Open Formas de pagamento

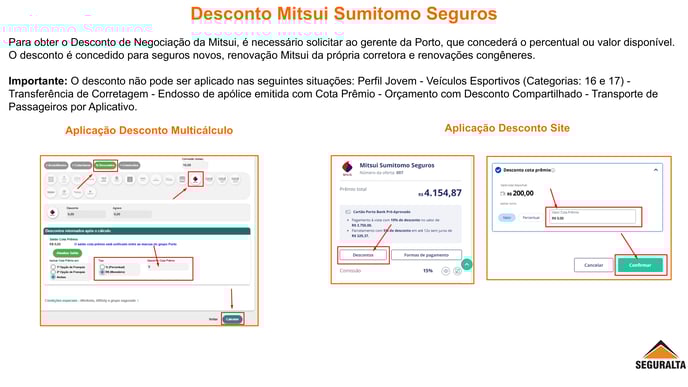point(426,255)
